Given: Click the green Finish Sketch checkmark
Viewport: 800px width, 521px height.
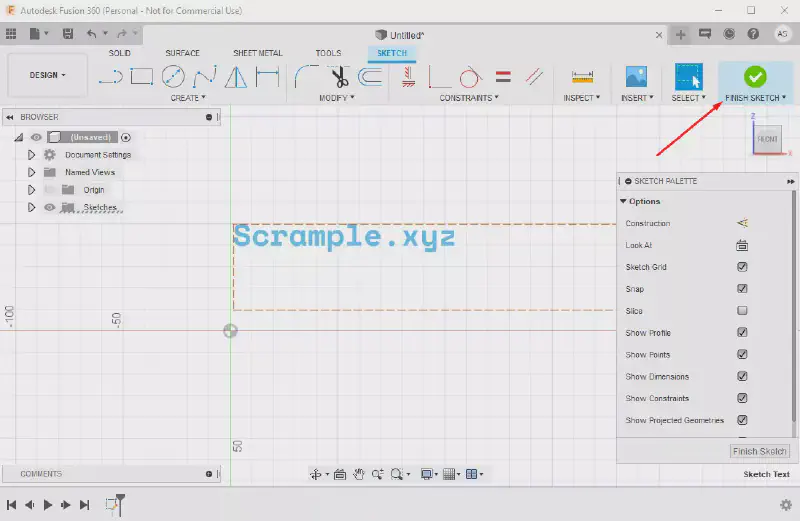Looking at the screenshot, I should pos(755,76).
